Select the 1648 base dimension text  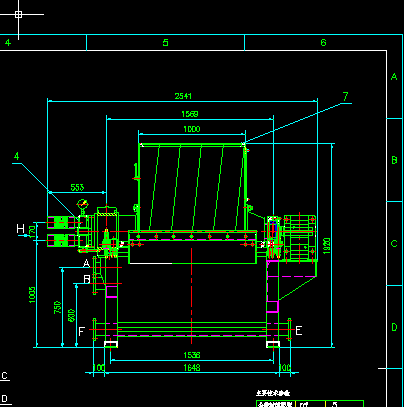click(192, 368)
